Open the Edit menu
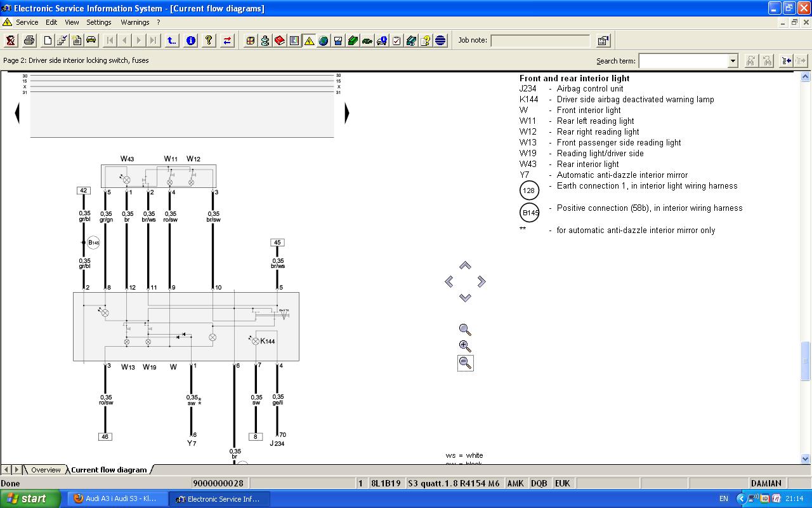 click(x=51, y=22)
